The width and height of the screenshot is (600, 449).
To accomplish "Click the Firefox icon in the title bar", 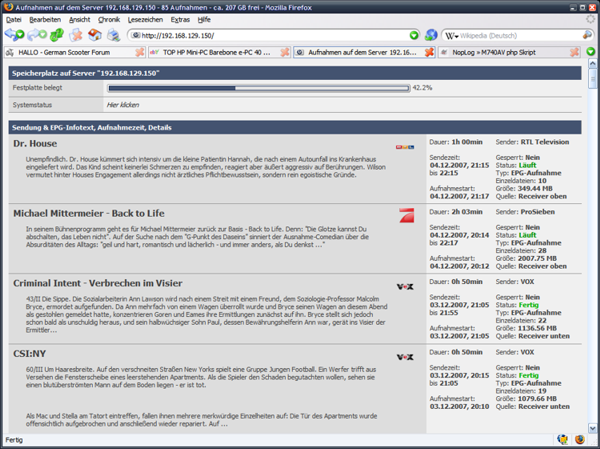I will point(8,7).
